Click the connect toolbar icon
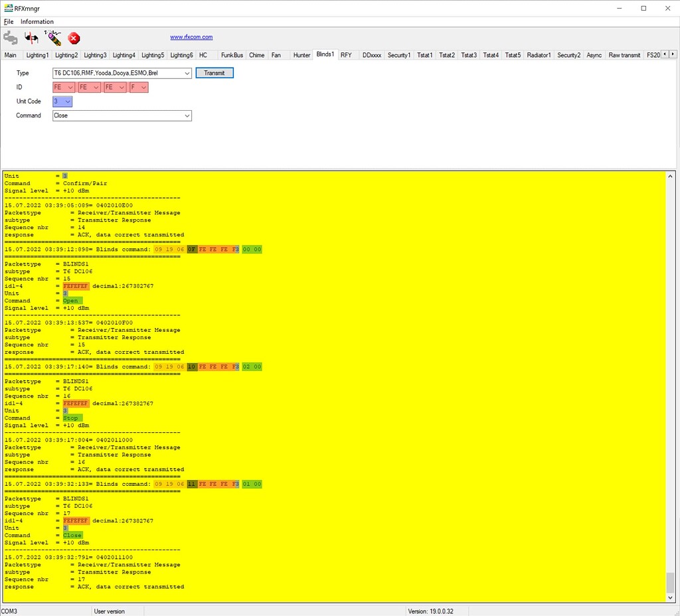The width and height of the screenshot is (680, 616). [x=11, y=38]
